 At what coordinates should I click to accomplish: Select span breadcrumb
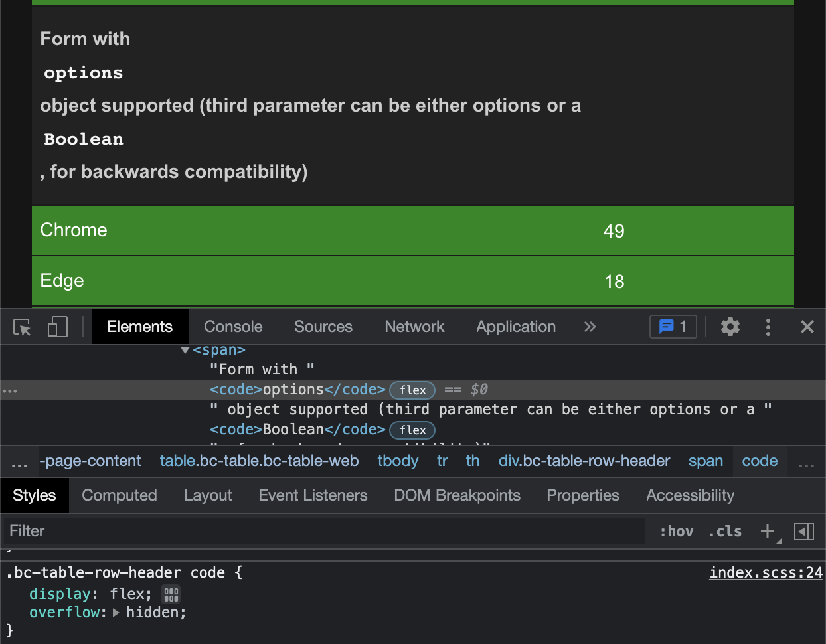point(706,461)
